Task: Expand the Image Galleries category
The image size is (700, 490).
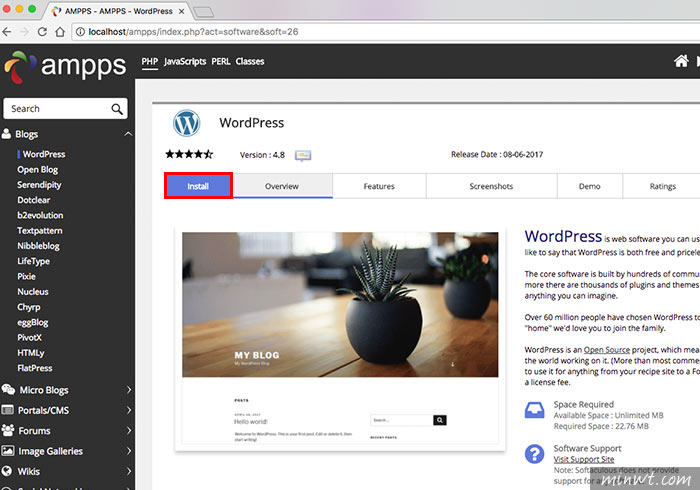Action: [x=129, y=451]
